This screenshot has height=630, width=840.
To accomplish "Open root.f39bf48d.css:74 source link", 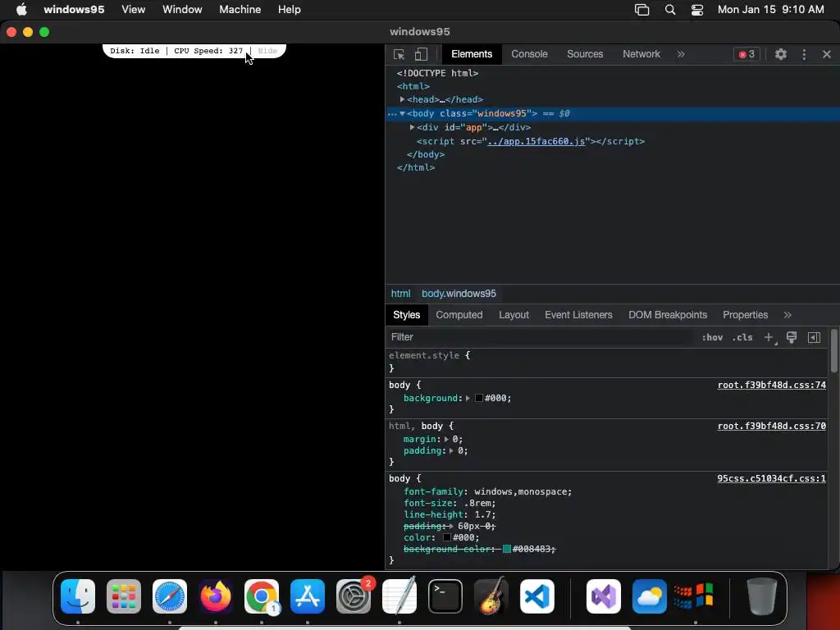I will tap(771, 386).
